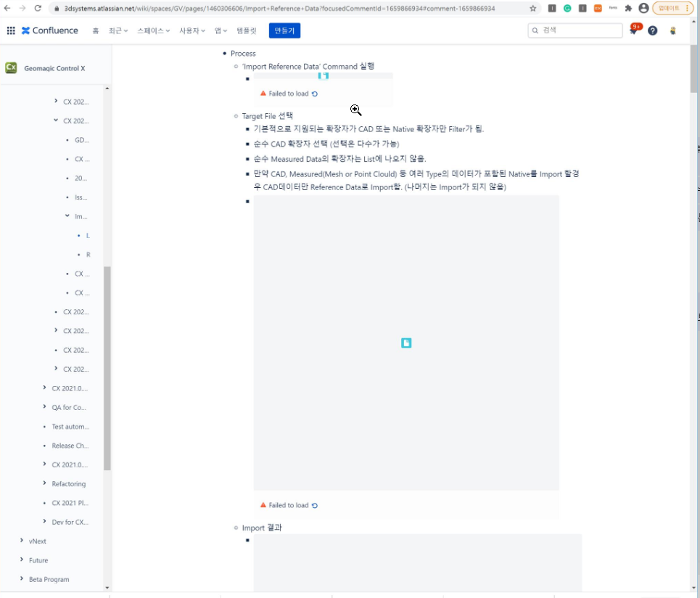700x598 pixels.
Task: Open the CX 2021 Pl... page in sidebar
Action: click(70, 503)
